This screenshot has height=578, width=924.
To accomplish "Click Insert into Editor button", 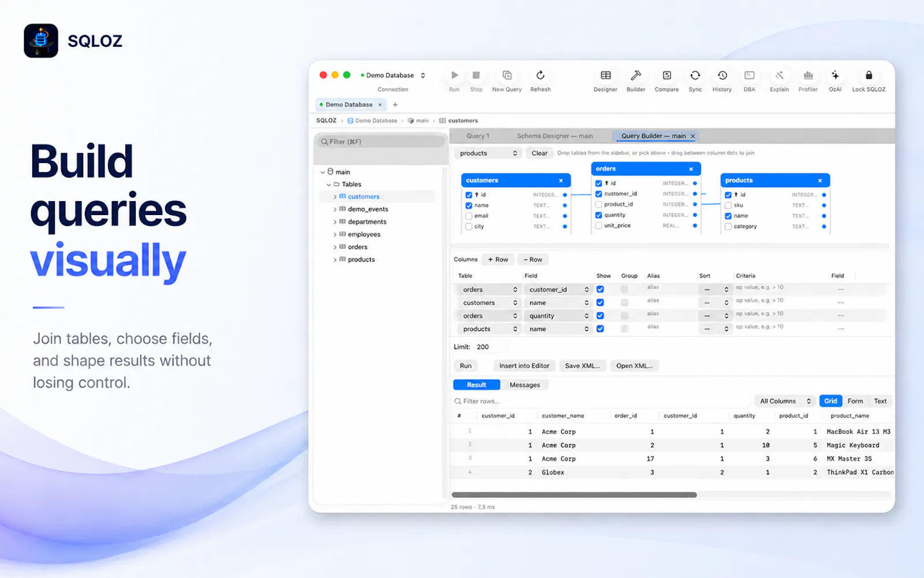I will [524, 366].
